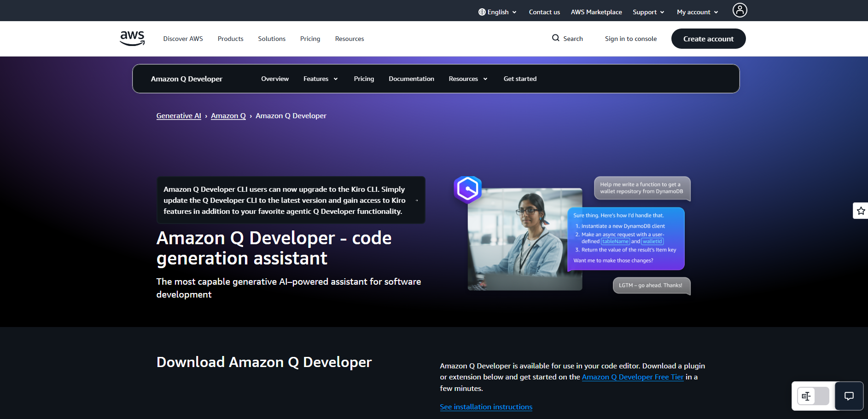
Task: Toggle the side panel layout switch
Action: 813,396
